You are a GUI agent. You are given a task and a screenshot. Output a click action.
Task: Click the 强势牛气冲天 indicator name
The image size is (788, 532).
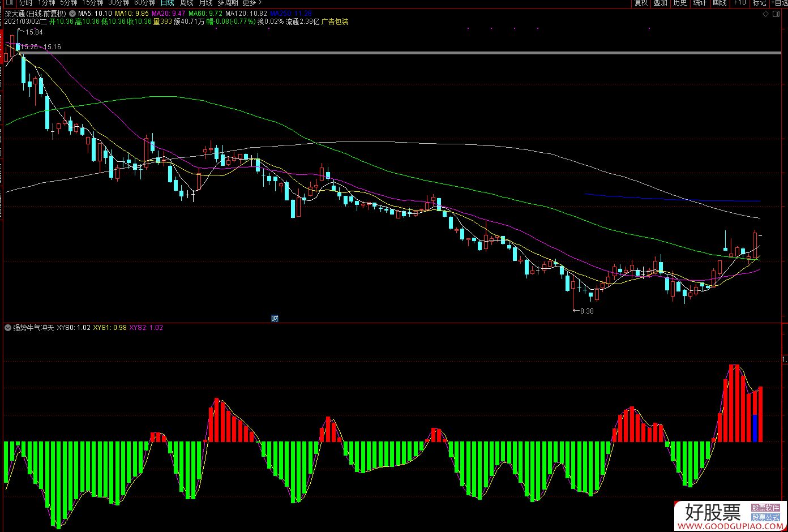point(33,327)
